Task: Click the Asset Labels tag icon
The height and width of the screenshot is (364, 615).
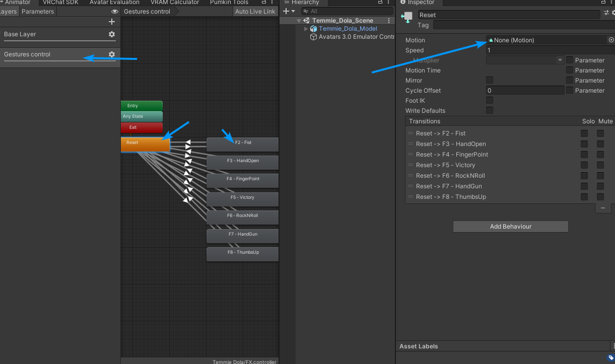Action: [611, 358]
